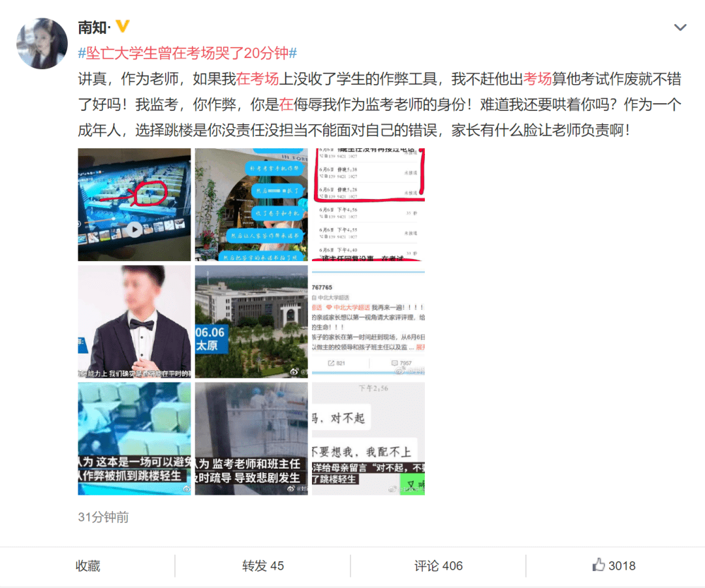Click the 南知 user avatar photo
705x588 pixels.
pos(42,44)
